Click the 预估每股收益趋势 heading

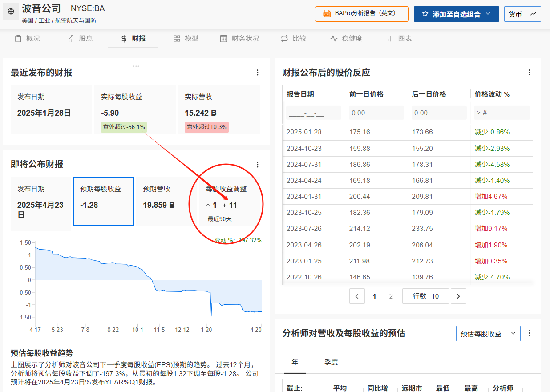click(42, 353)
